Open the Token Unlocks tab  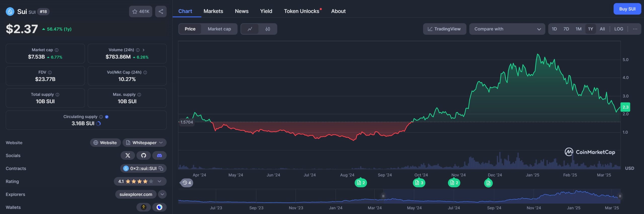pyautogui.click(x=302, y=11)
